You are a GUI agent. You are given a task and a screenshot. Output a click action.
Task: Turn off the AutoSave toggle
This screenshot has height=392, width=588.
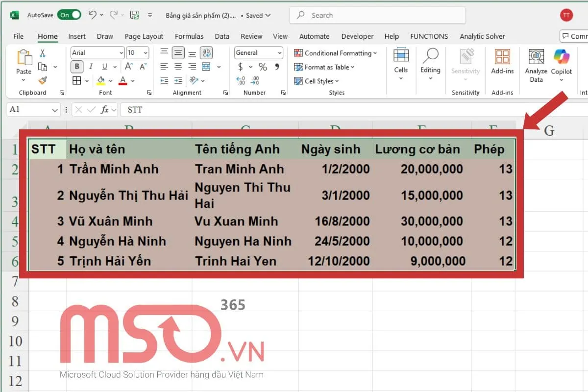[68, 15]
